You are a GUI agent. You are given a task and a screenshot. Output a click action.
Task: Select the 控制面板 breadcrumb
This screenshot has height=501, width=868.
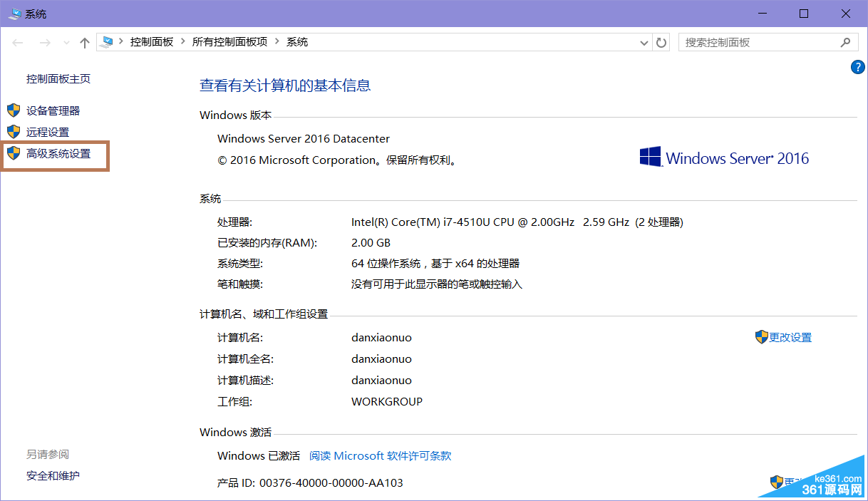coord(152,42)
